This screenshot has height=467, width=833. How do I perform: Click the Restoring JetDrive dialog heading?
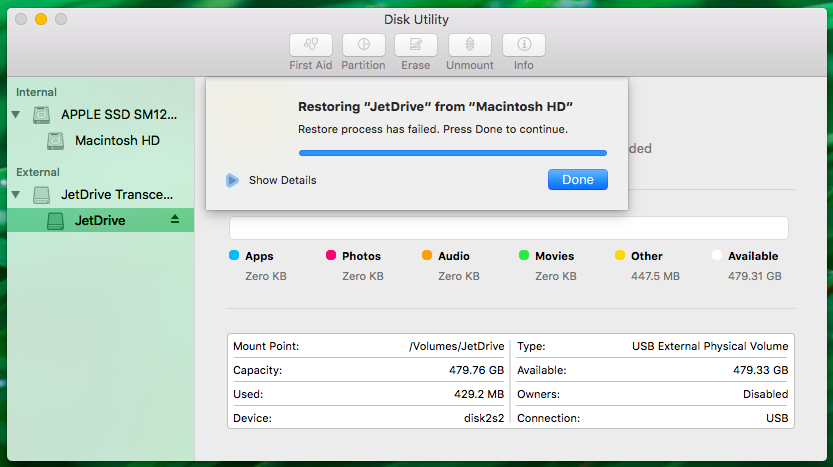click(435, 107)
